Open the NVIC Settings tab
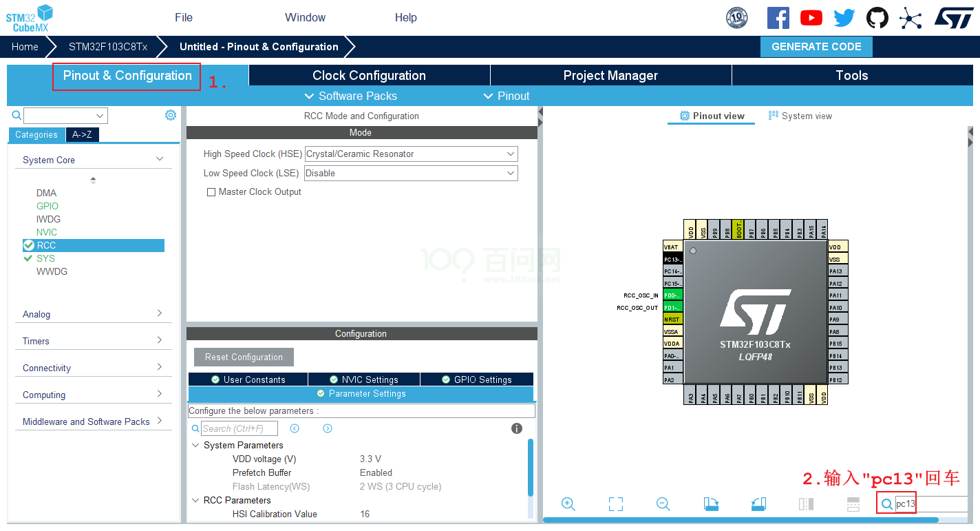This screenshot has width=980, height=531. (363, 379)
